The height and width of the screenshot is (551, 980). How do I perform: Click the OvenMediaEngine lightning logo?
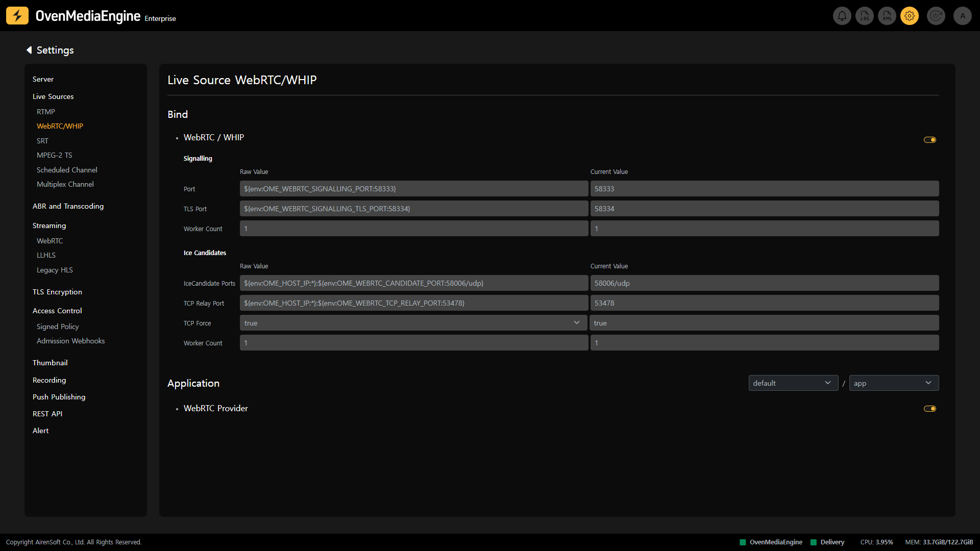[17, 16]
